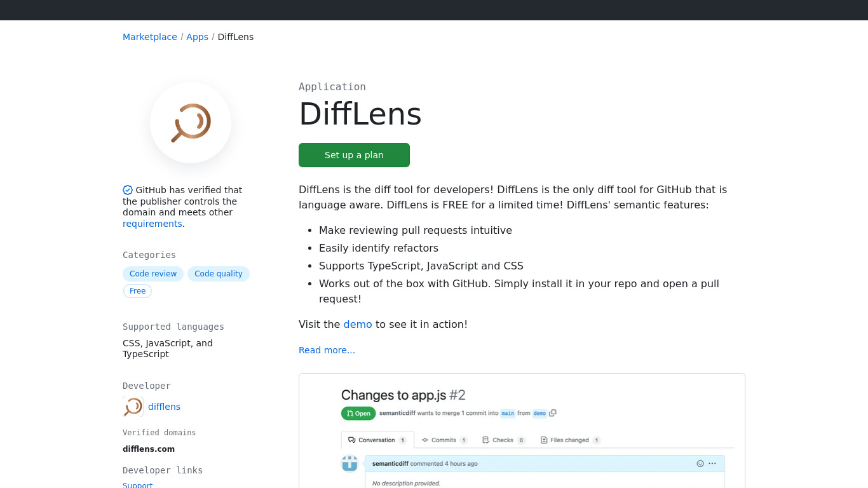
Task: Select the Code review category tag
Action: tap(153, 274)
